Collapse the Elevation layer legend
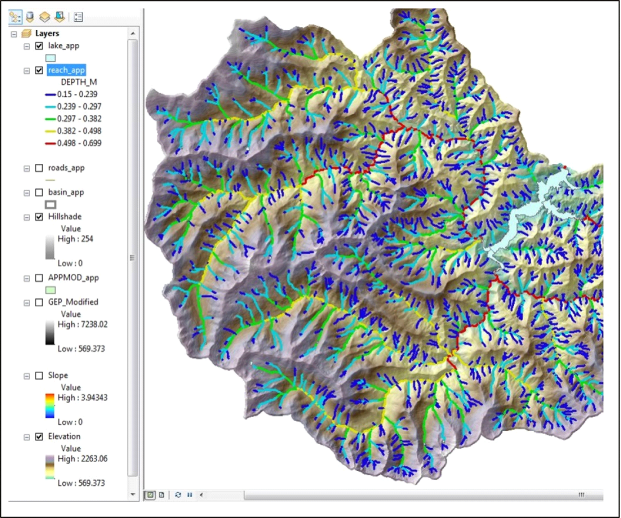Screen dimensions: 621x518 [26, 437]
